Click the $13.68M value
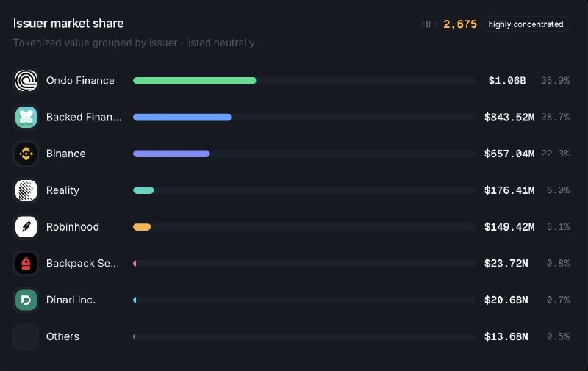This screenshot has height=371, width=588. [506, 336]
